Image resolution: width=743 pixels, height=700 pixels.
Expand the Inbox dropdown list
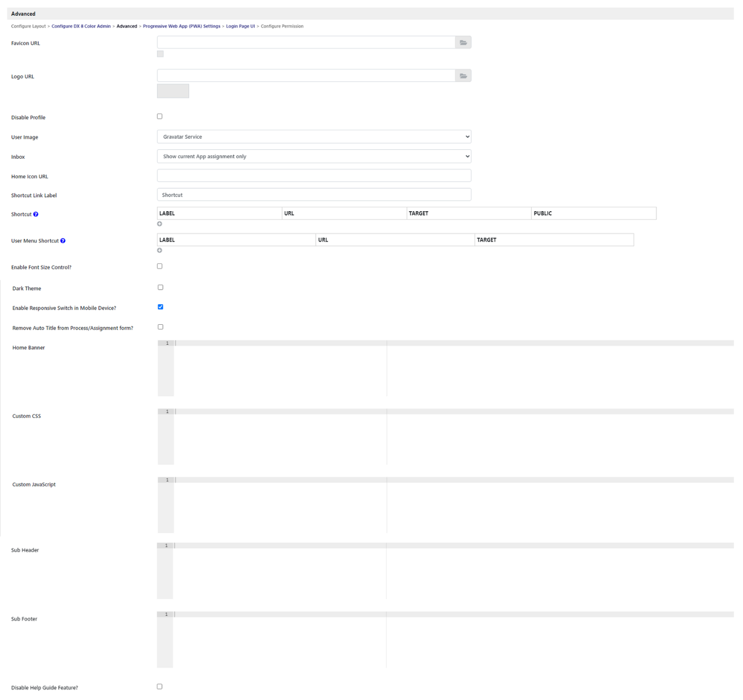(x=314, y=157)
